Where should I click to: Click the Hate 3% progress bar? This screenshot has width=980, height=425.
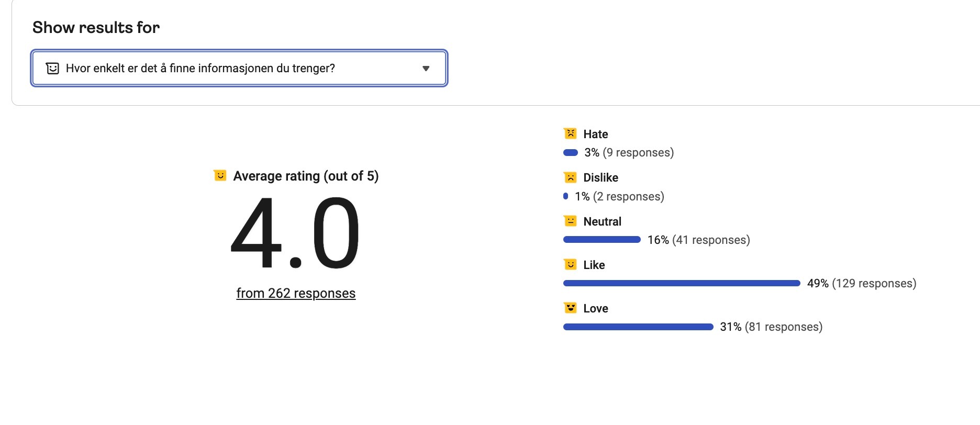pyautogui.click(x=570, y=153)
